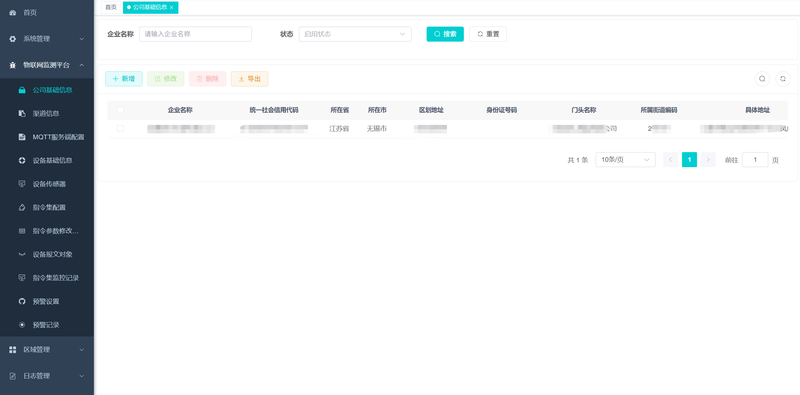This screenshot has width=800, height=395.
Task: Click the 重置 button
Action: (488, 34)
